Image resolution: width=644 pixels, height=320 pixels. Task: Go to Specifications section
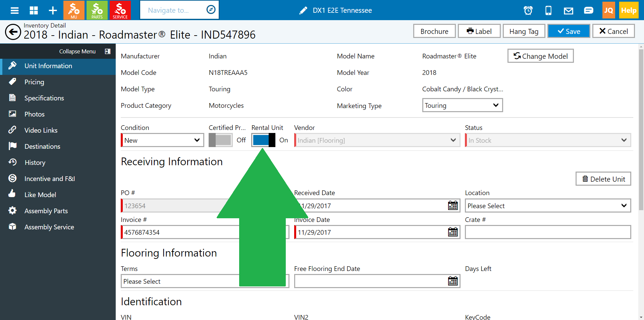(58, 98)
